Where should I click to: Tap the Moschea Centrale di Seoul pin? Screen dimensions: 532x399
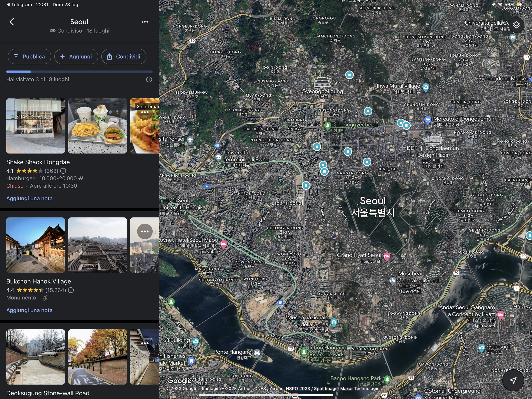coord(392,281)
